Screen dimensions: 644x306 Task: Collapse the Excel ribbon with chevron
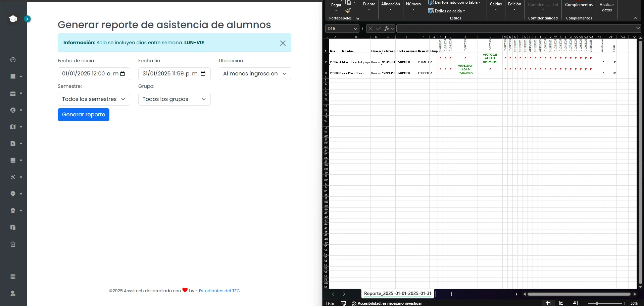pyautogui.click(x=635, y=18)
